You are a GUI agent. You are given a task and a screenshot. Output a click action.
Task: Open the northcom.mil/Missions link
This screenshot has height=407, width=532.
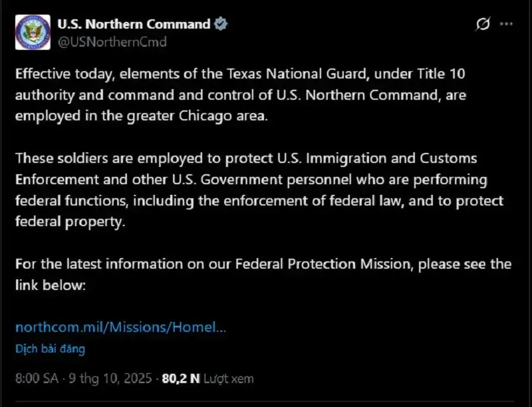[120, 327]
